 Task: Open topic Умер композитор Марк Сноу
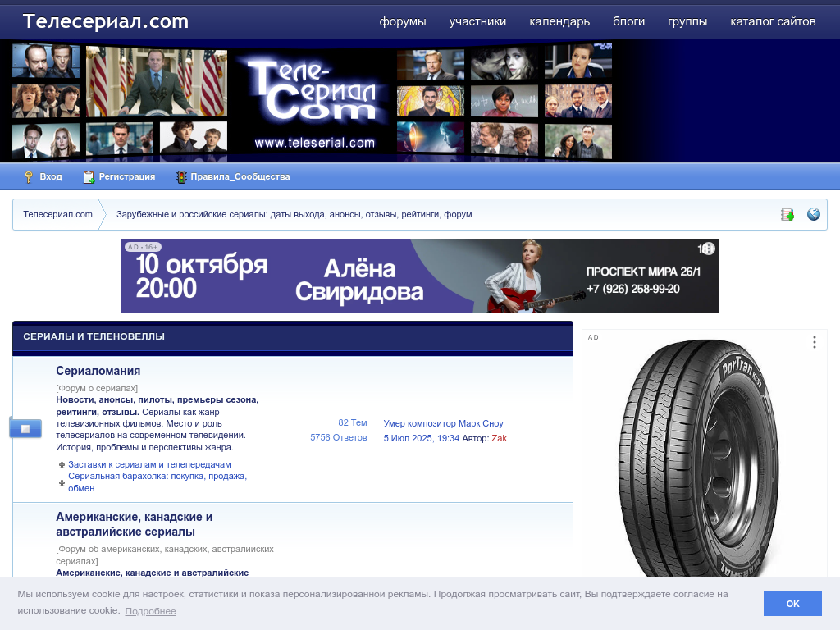pos(443,423)
